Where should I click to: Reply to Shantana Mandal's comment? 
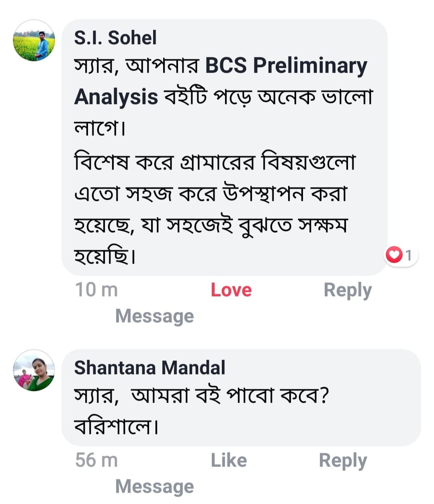tap(343, 460)
